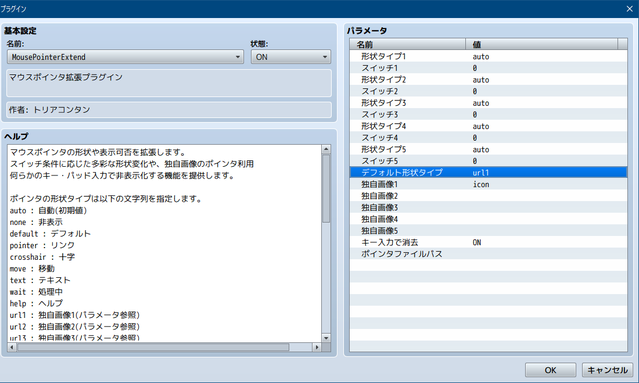The width and height of the screenshot is (639, 383).
Task: Click help line 'auto : 自動(初期値)'
Action: pos(48,211)
